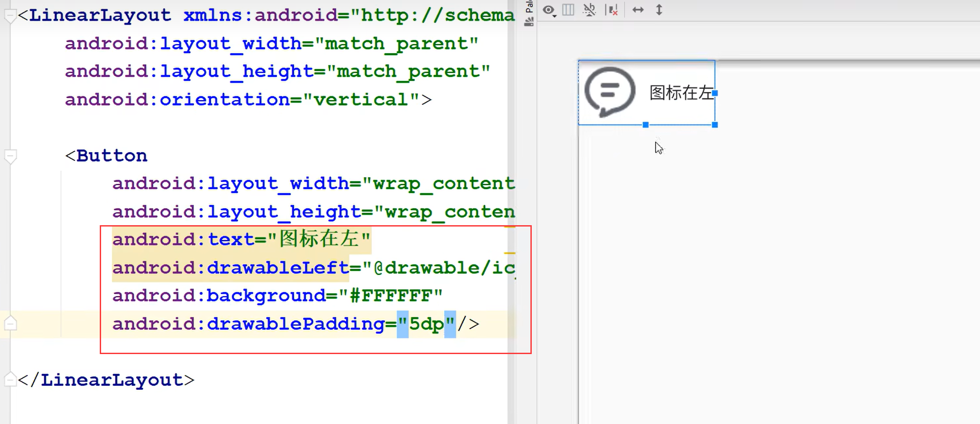Click the bottom-right corner handle of preview button
Image resolution: width=980 pixels, height=424 pixels.
tap(715, 125)
